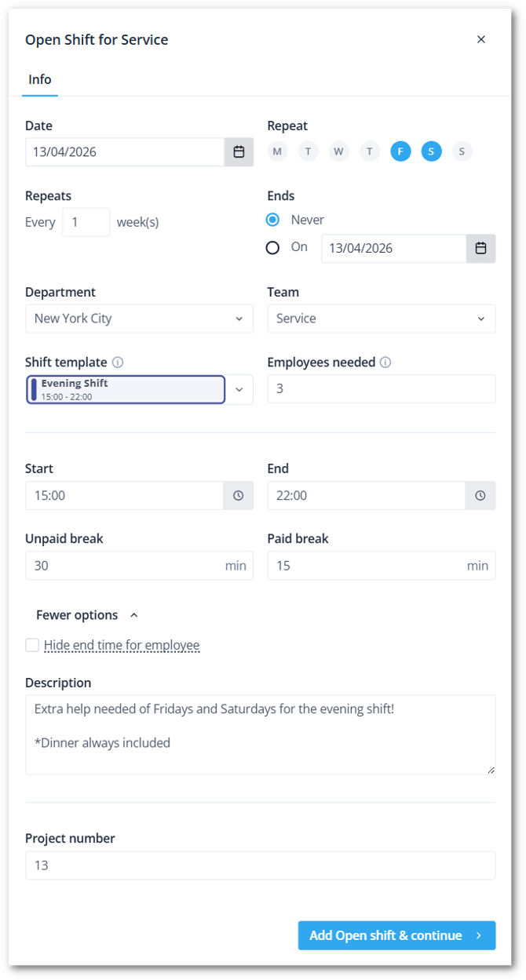Click inside the Project number field
This screenshot has width=526, height=980.
[260, 865]
